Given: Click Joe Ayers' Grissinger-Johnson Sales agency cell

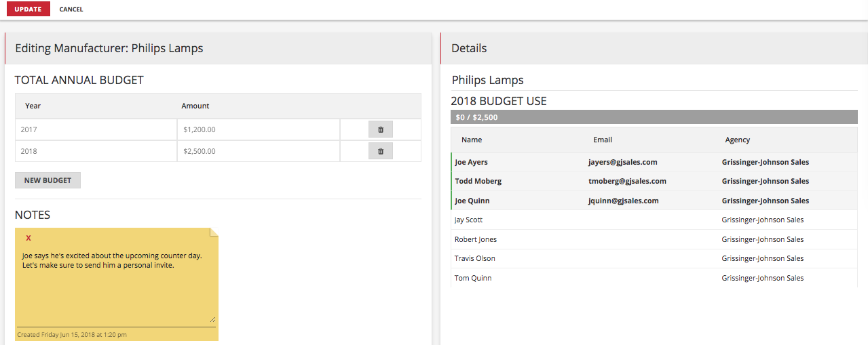Looking at the screenshot, I should (766, 162).
